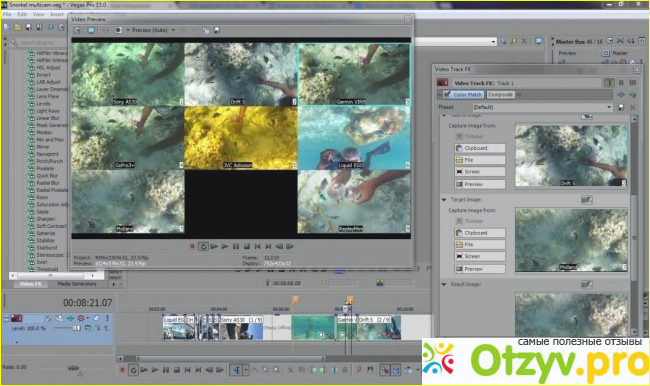Copy preview snapshot to clipboard
This screenshot has height=386, width=650.
tap(206, 30)
